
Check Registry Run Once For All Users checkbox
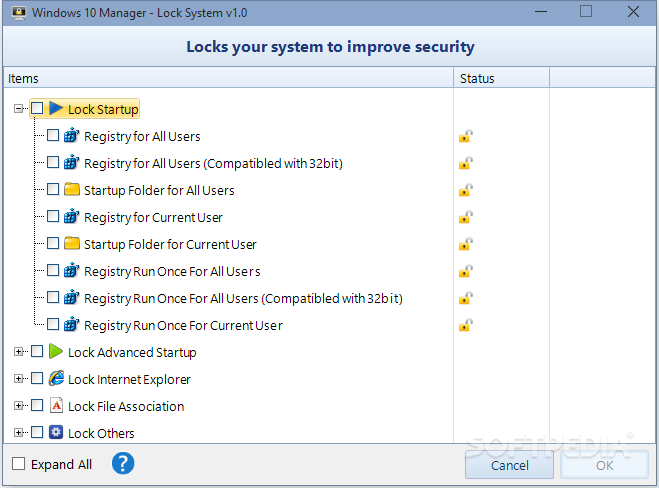(x=53, y=270)
